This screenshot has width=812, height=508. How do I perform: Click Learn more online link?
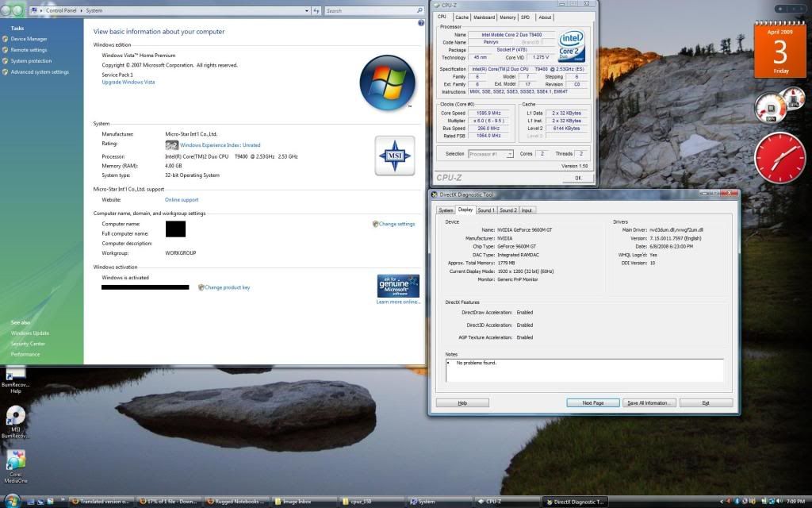coord(398,302)
